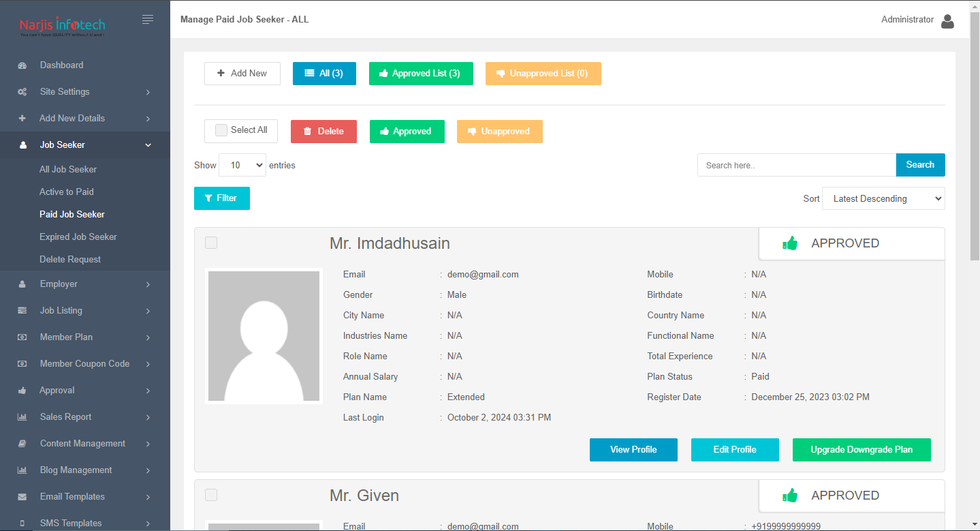Click Upgrade Downgrade Plan button

pyautogui.click(x=862, y=450)
